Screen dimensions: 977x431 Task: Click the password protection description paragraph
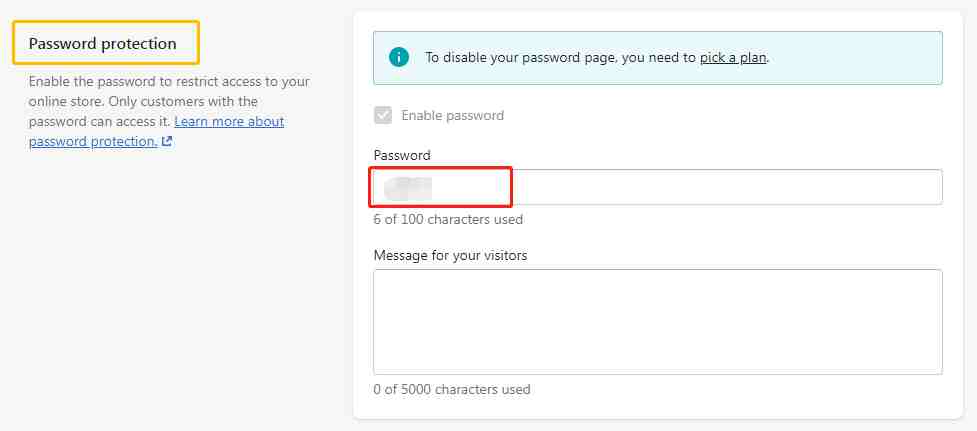click(169, 111)
